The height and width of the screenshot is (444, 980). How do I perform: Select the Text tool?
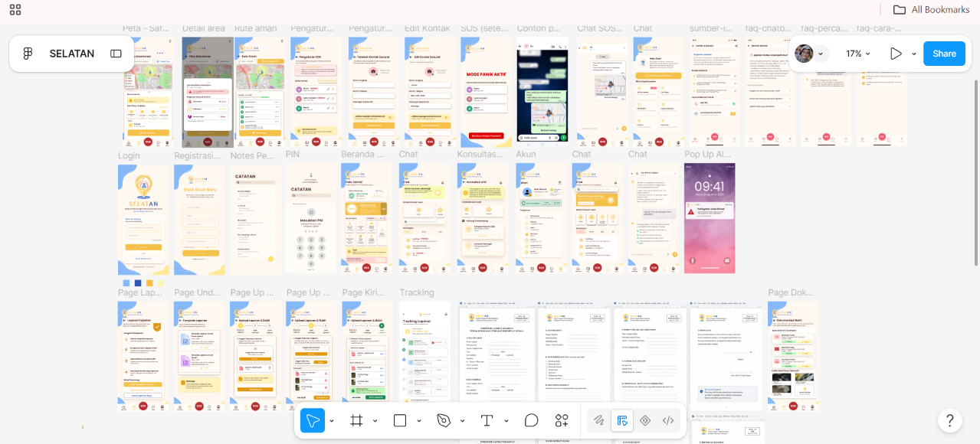pyautogui.click(x=487, y=420)
